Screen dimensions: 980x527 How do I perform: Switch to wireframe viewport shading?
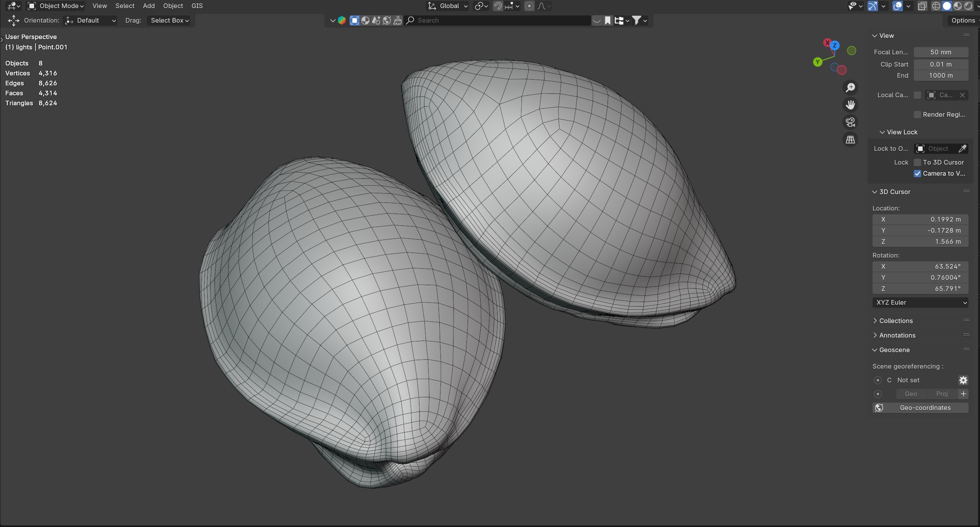[936, 6]
